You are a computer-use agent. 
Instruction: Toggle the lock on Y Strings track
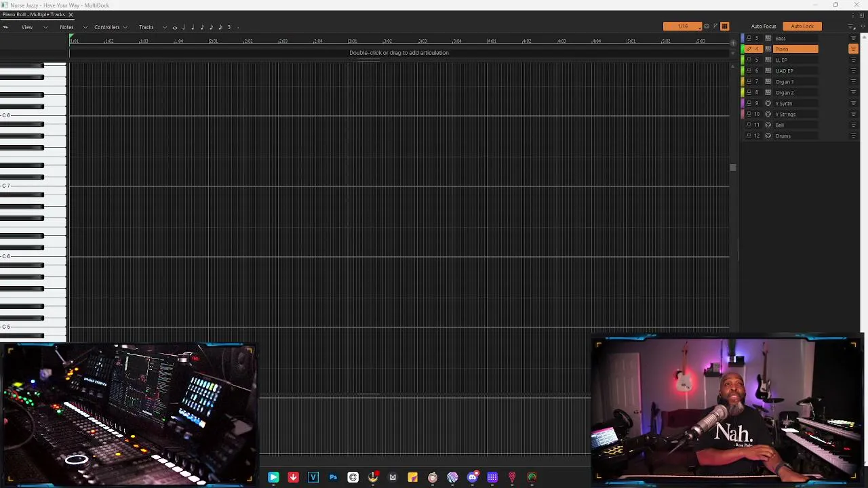tap(749, 114)
